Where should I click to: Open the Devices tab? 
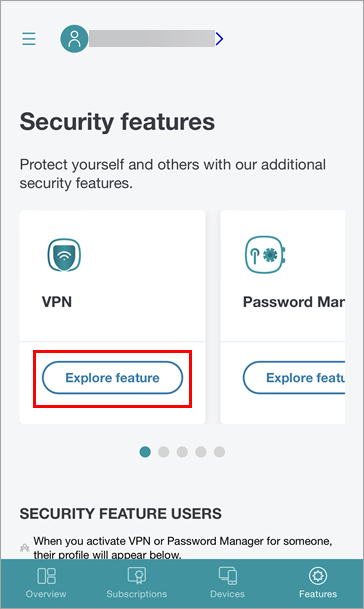[227, 583]
